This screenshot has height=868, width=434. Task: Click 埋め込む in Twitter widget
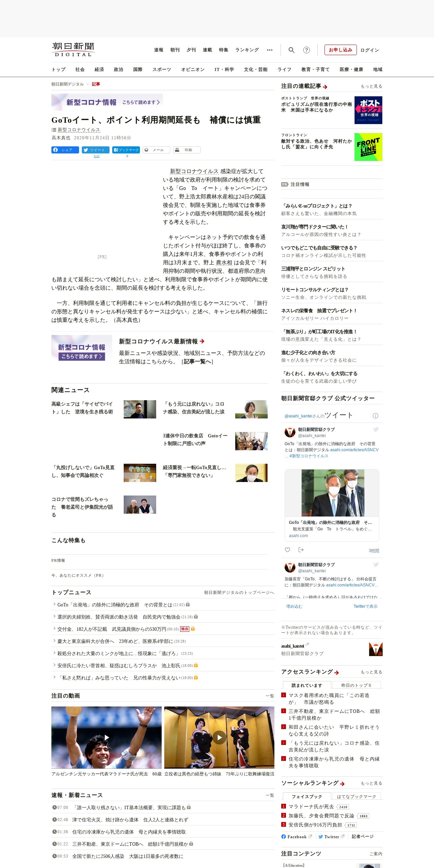tap(294, 606)
